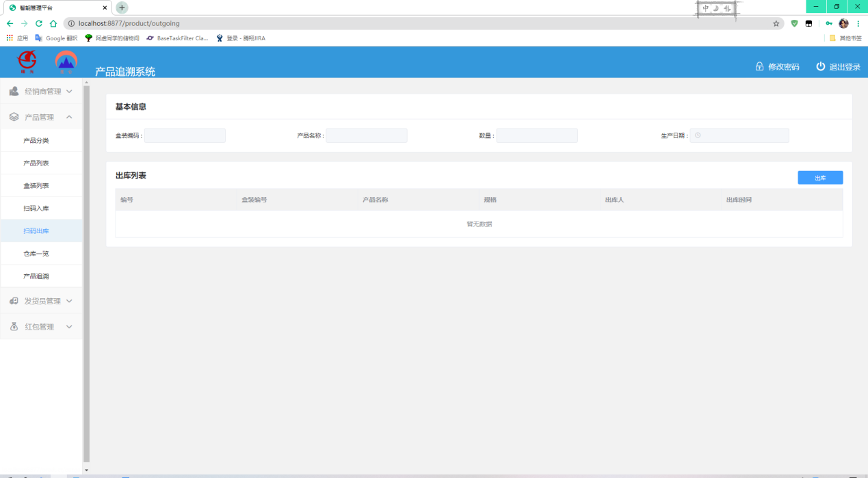Reload the page using browser refresh
Image resolution: width=868 pixels, height=478 pixels.
(x=39, y=23)
